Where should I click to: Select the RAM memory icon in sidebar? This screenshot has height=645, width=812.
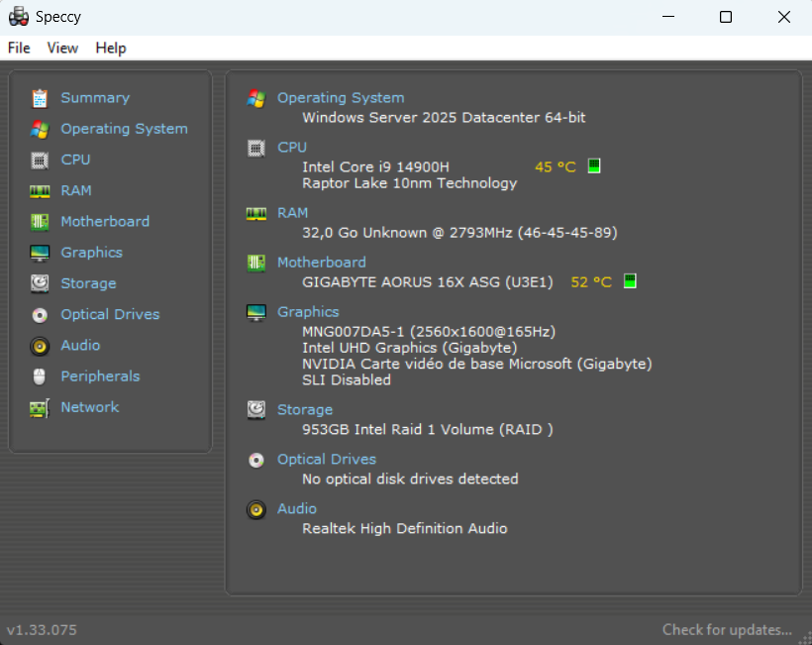click(x=40, y=191)
